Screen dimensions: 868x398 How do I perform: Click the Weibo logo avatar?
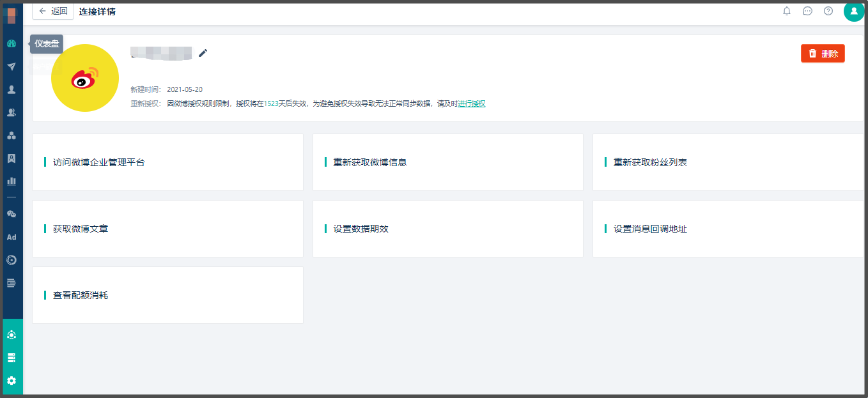pos(85,78)
